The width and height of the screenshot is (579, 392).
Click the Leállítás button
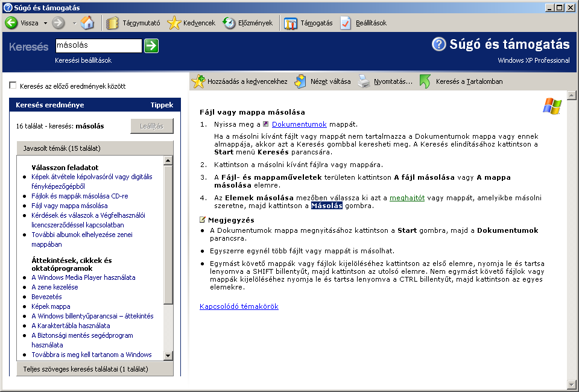point(152,126)
